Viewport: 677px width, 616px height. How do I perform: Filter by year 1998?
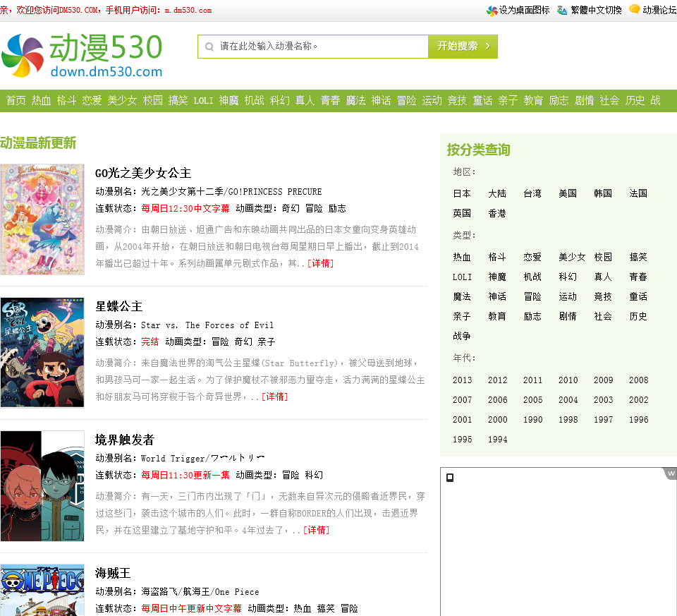(568, 420)
